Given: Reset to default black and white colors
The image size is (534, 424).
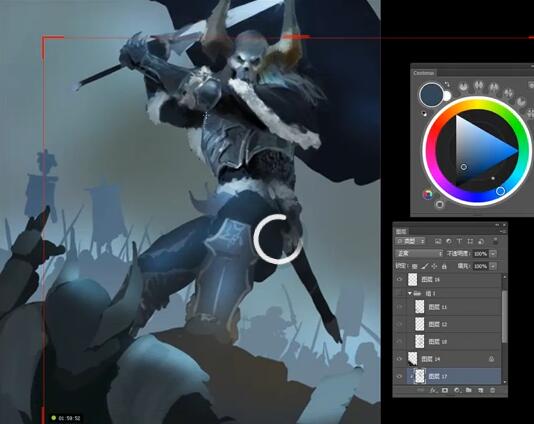Looking at the screenshot, I should pyautogui.click(x=424, y=113).
